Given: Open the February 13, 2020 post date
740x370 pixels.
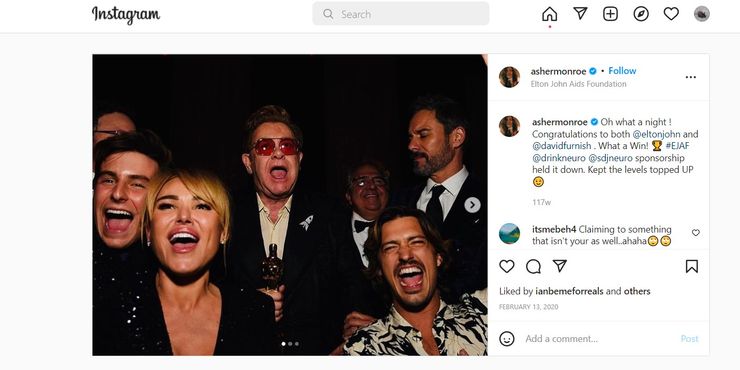Looking at the screenshot, I should [x=529, y=307].
